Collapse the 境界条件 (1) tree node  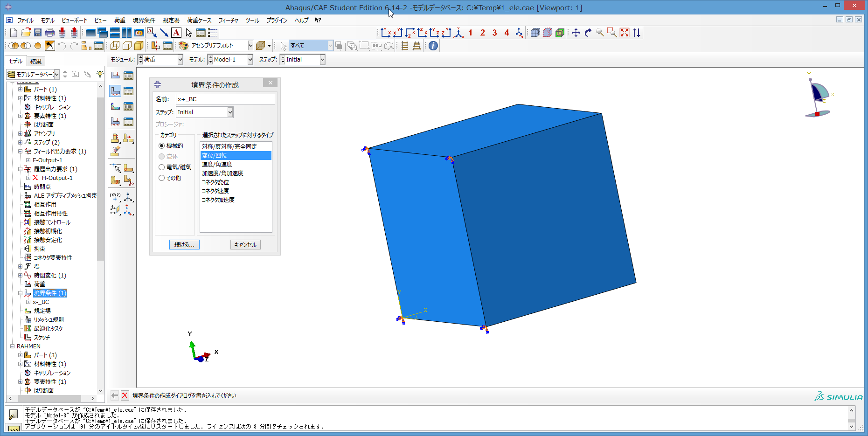(x=20, y=293)
